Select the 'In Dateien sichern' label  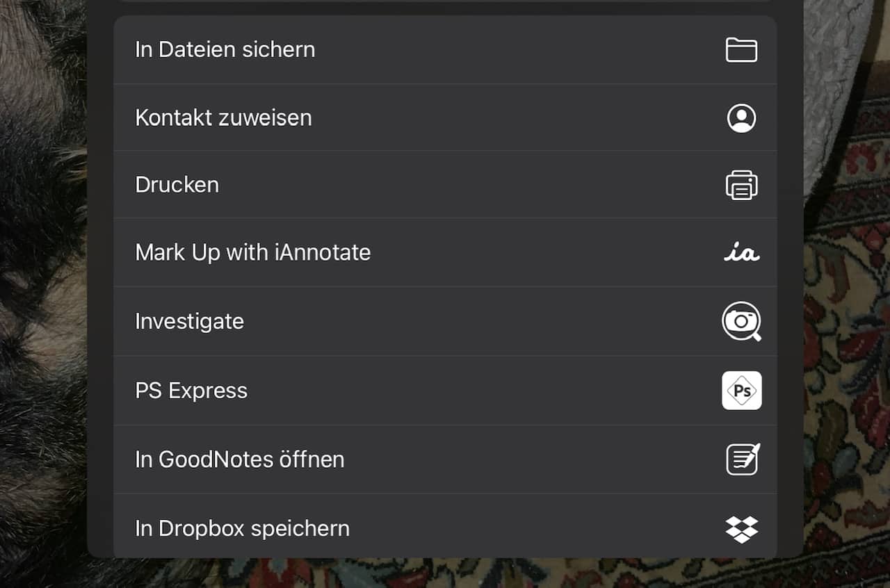pos(225,50)
